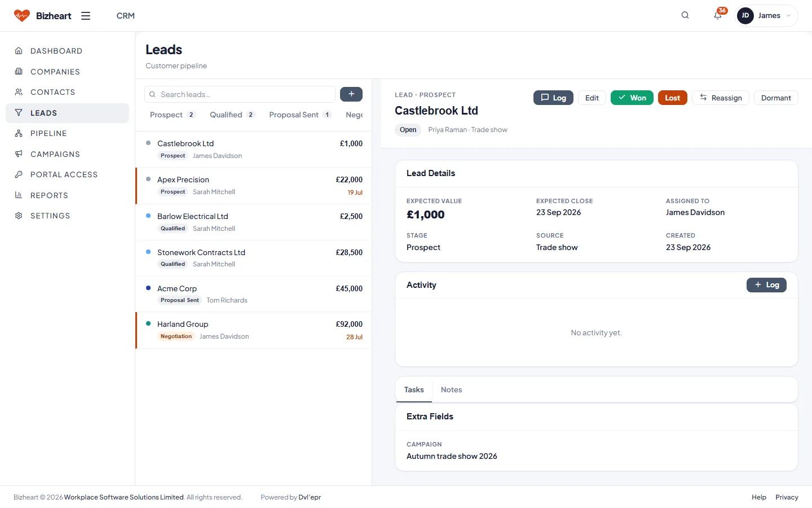Expand the James user menu

767,16
